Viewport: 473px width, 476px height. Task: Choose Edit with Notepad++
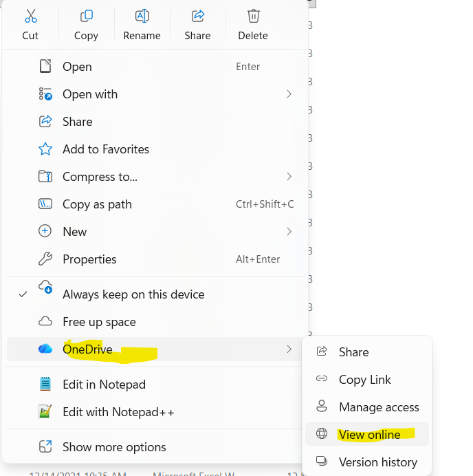tap(155, 412)
